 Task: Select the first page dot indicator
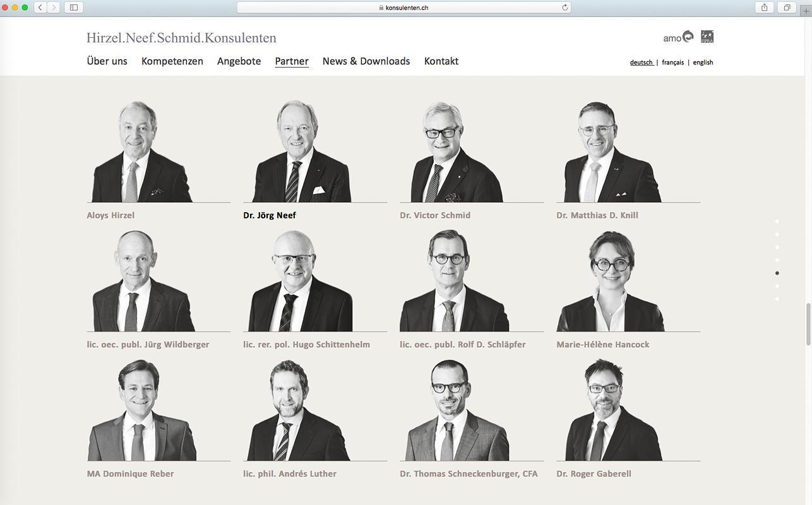777,222
